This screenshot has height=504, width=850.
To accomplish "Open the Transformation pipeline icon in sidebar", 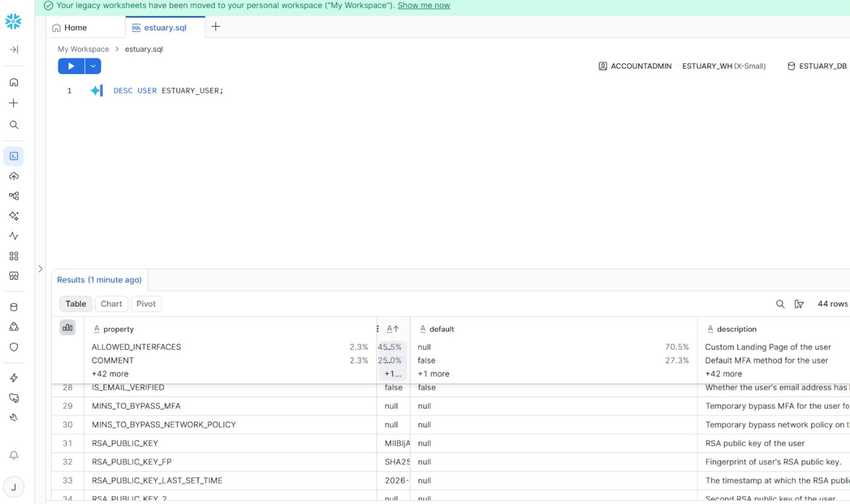I will tap(14, 196).
